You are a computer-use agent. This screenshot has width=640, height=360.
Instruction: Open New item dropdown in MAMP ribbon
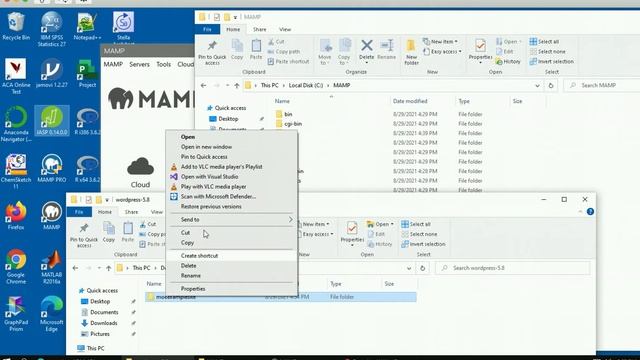[x=441, y=41]
